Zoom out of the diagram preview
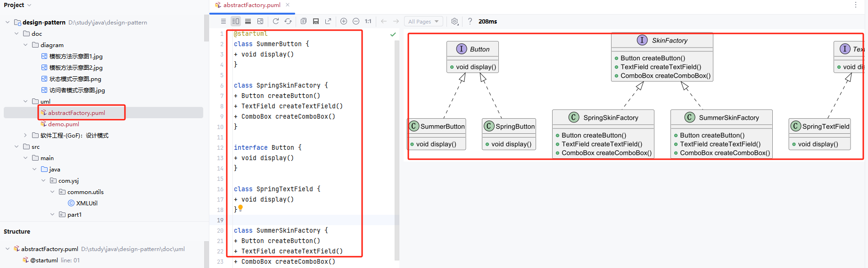Screen dimensions: 868x268 (356, 21)
